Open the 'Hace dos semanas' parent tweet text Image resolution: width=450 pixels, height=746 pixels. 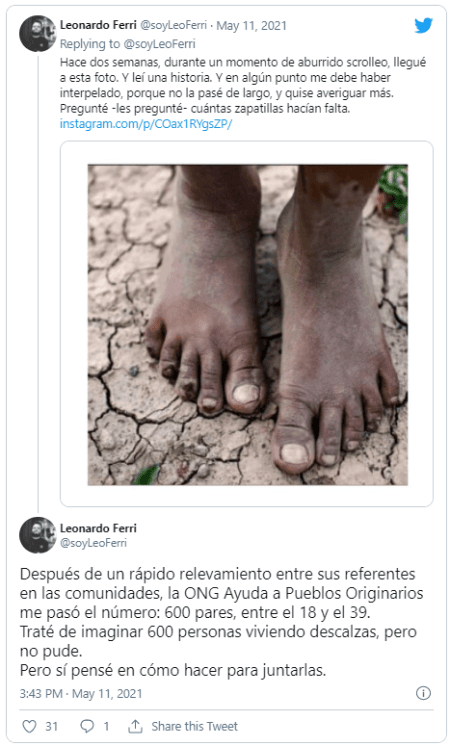point(243,85)
